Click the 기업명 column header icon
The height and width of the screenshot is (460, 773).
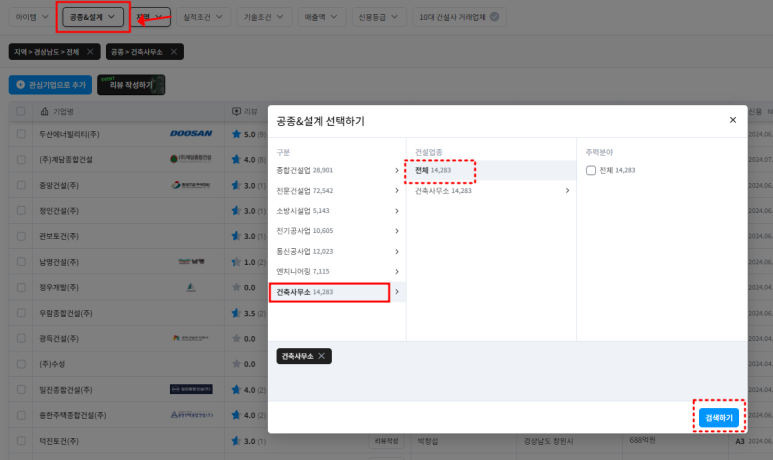coord(44,111)
